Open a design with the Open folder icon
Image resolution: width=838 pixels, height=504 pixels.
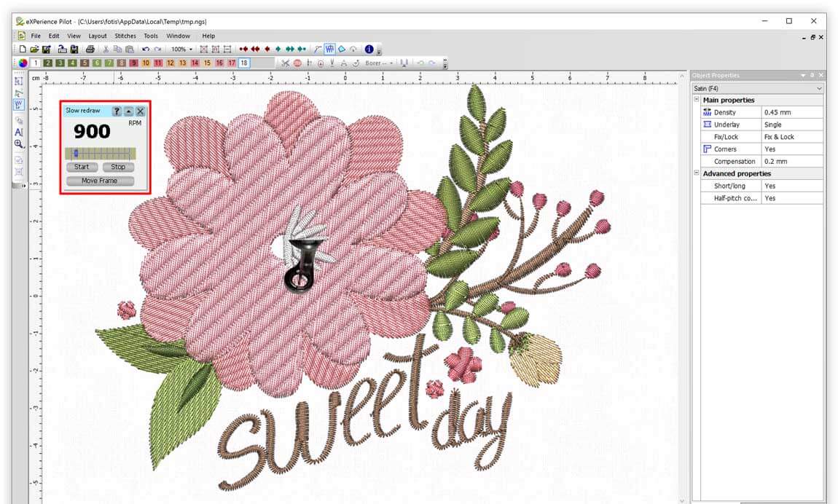pyautogui.click(x=34, y=49)
